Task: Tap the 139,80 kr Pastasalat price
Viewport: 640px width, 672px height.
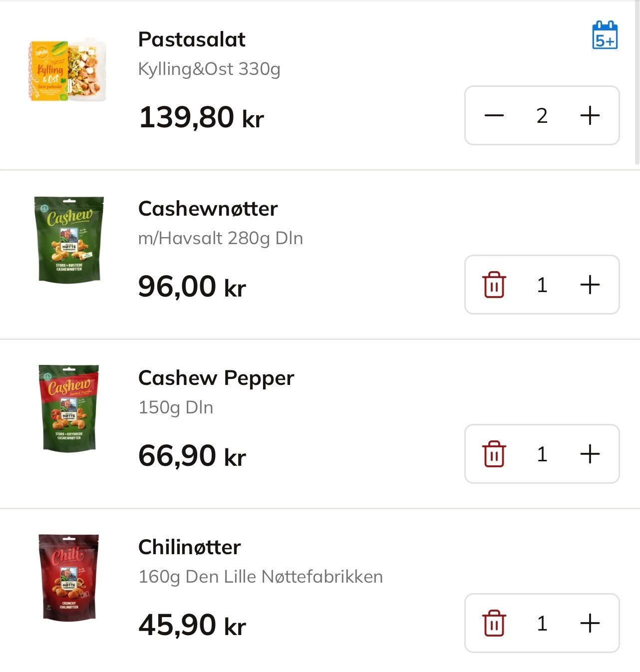Action: (x=201, y=117)
